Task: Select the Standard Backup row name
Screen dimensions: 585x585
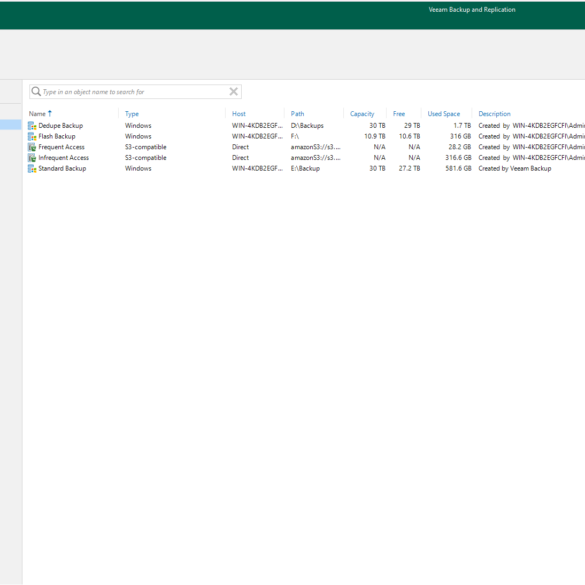Action: [x=62, y=169]
